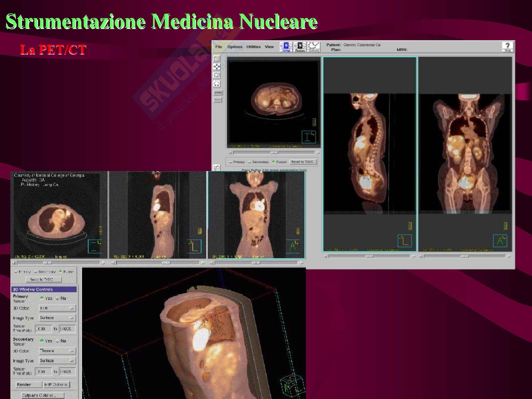Open the Contours tool icon
Screen dimensions: 532x399
(x=314, y=47)
